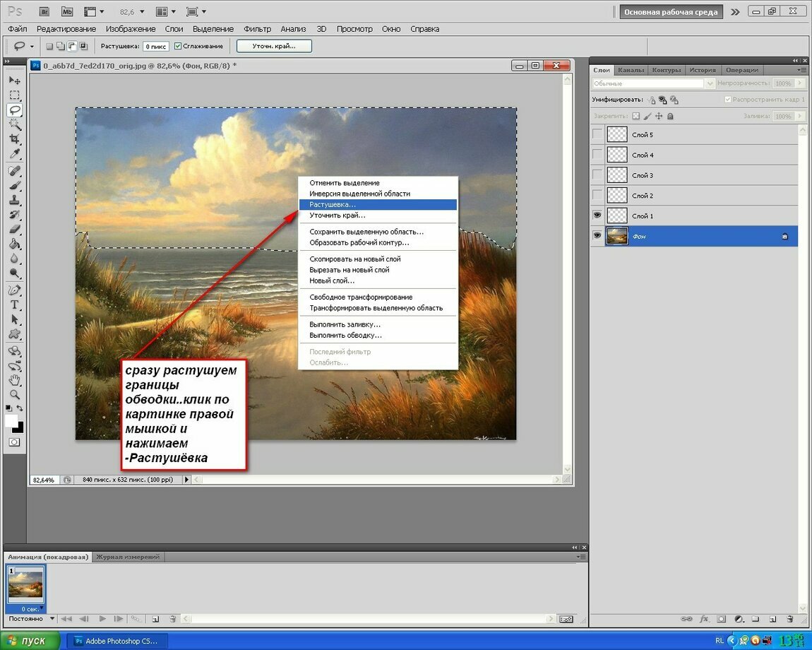
Task: Launch Bridge from the application bar
Action: 45,11
